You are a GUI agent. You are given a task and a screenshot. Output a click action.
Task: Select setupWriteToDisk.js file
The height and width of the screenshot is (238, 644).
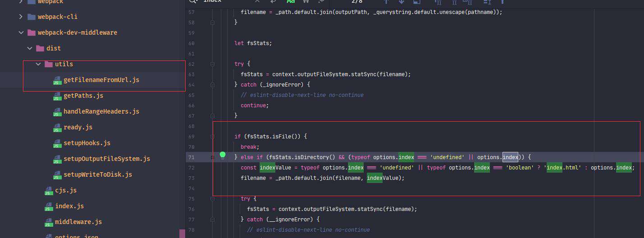pos(98,174)
